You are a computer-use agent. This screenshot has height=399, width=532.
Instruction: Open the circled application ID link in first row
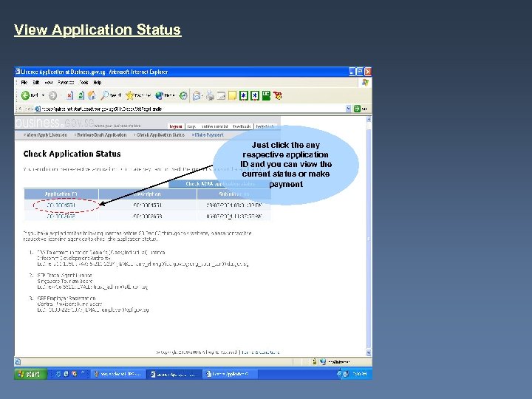(x=61, y=205)
